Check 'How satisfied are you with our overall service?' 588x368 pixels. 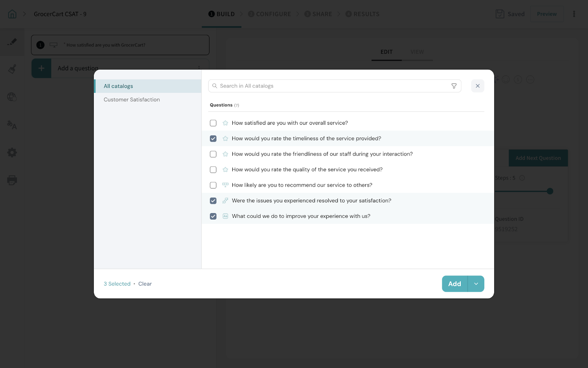pyautogui.click(x=213, y=123)
